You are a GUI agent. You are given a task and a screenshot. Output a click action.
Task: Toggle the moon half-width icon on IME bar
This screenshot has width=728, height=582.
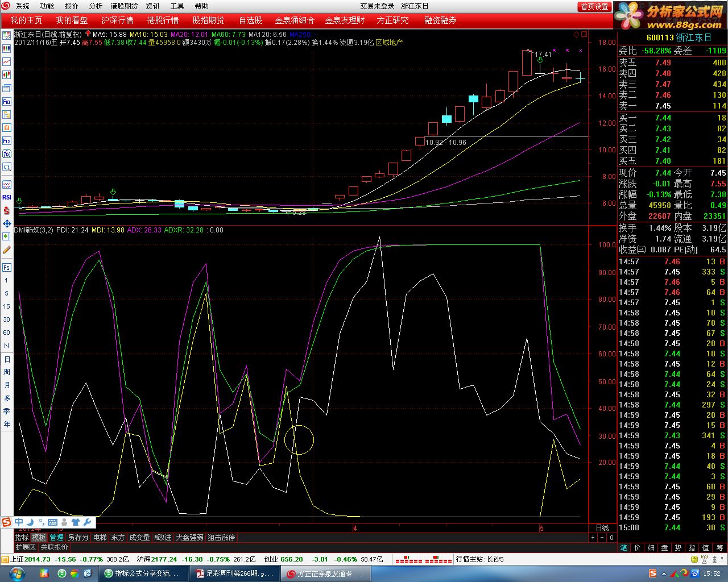tap(30, 522)
